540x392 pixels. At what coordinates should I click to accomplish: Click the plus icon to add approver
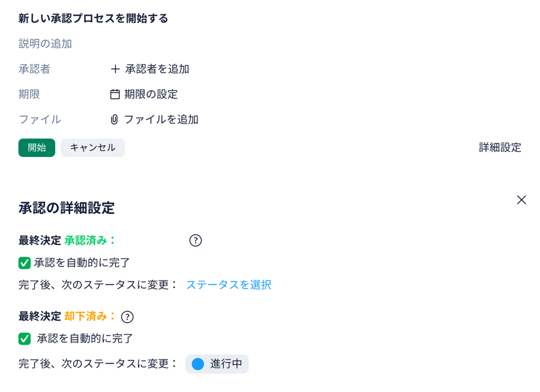(115, 69)
